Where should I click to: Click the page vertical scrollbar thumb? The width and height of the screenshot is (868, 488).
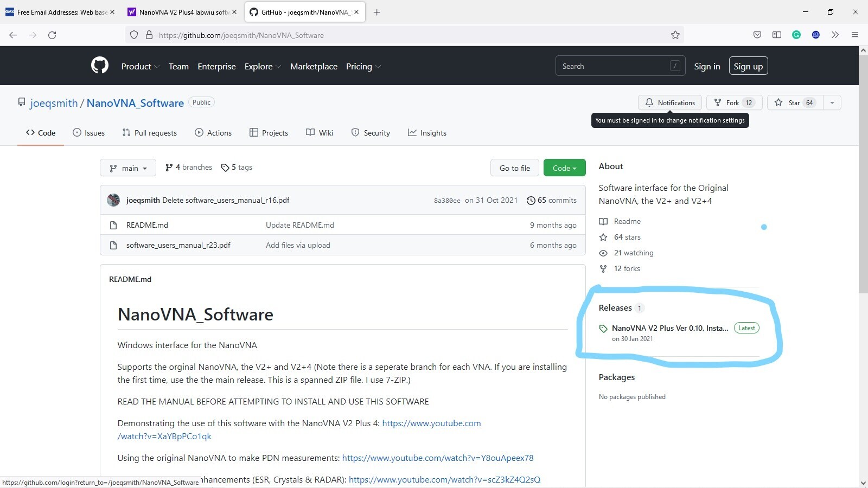[x=863, y=174]
